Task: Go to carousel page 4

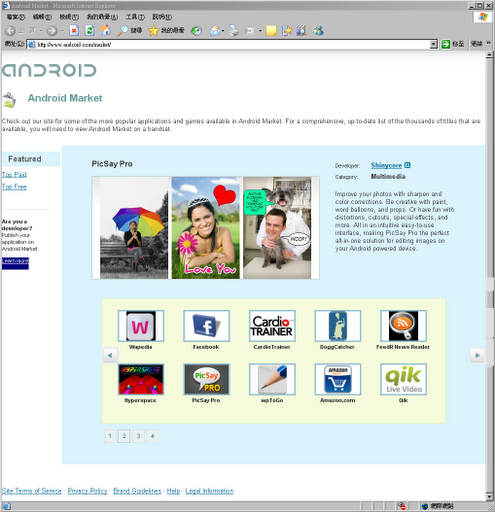Action: (x=152, y=436)
